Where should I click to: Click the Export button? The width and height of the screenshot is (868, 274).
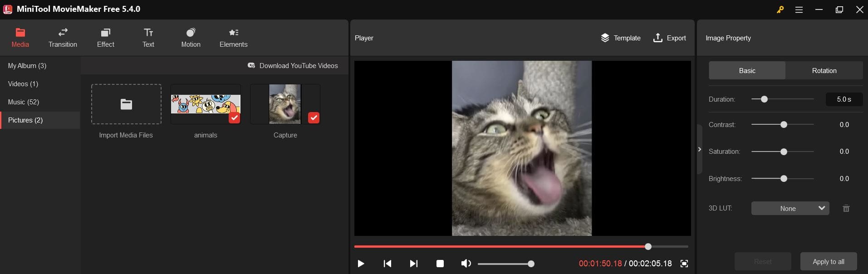pos(669,38)
